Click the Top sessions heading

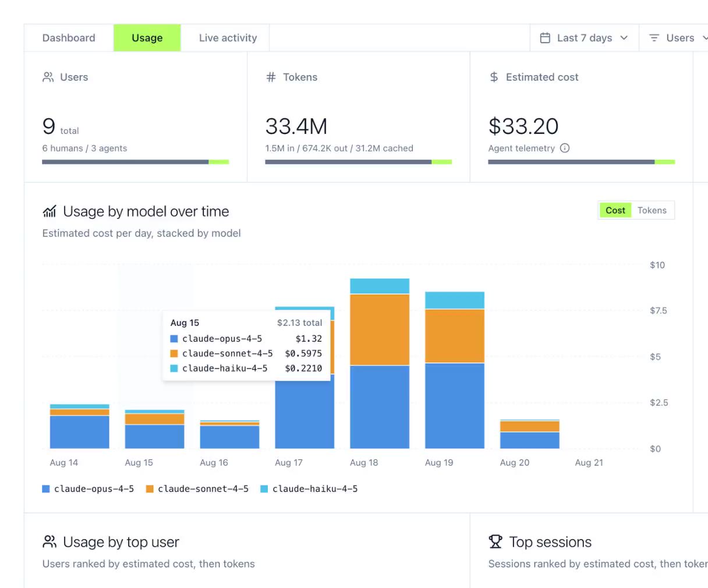pos(550,542)
